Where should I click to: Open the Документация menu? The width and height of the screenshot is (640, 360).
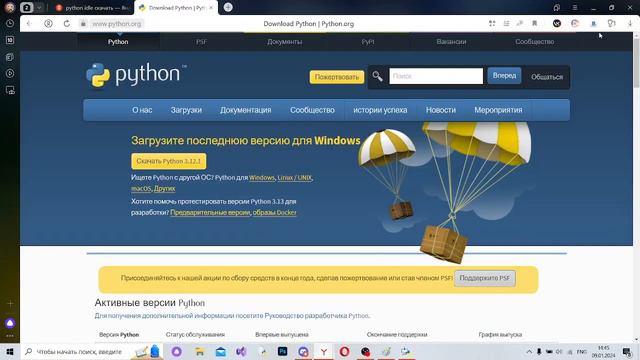(245, 110)
